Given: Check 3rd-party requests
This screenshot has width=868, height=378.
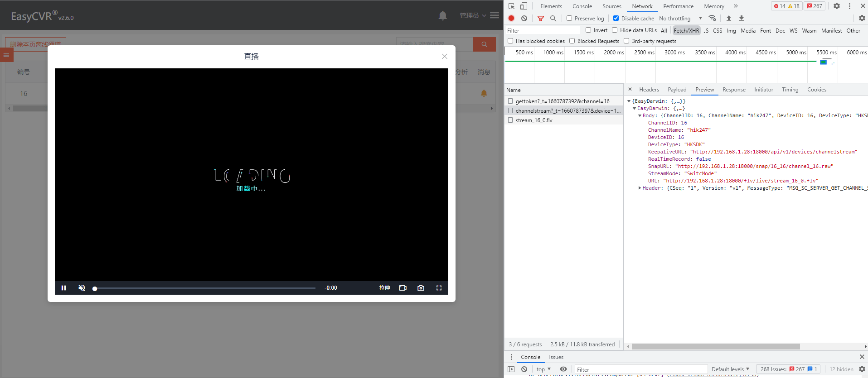Looking at the screenshot, I should pos(626,41).
